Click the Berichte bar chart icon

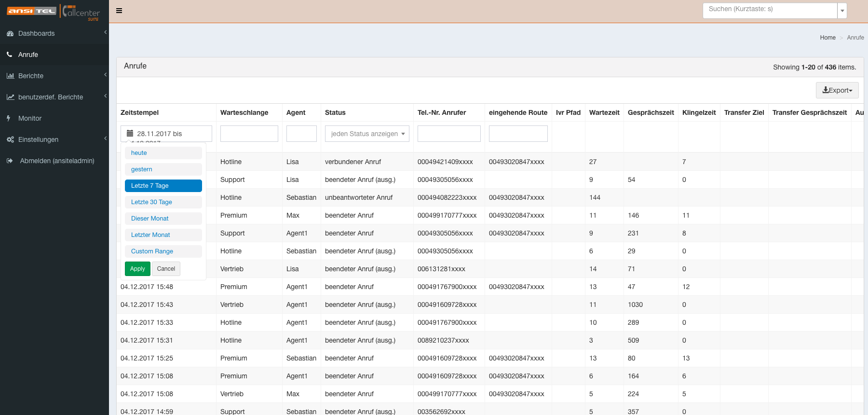pos(10,76)
